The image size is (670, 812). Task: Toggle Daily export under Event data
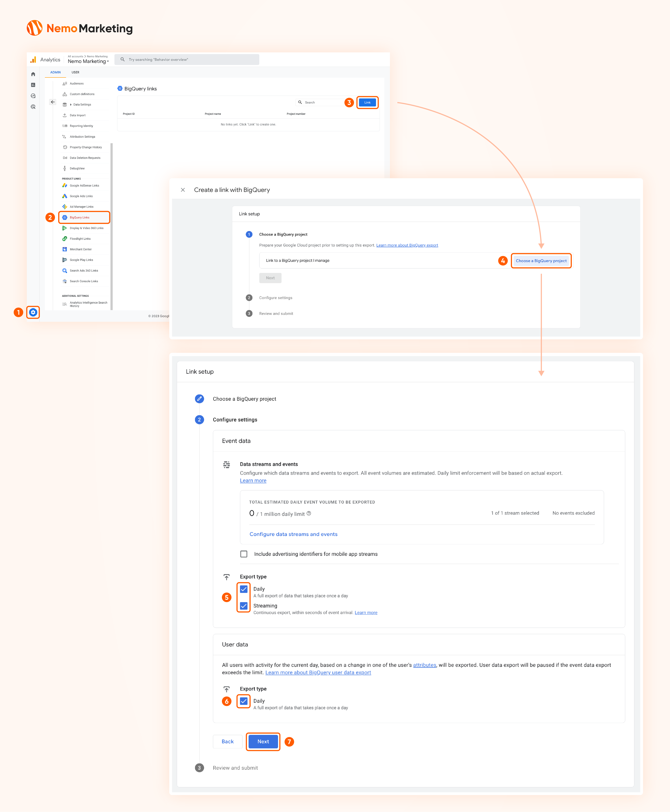click(244, 589)
